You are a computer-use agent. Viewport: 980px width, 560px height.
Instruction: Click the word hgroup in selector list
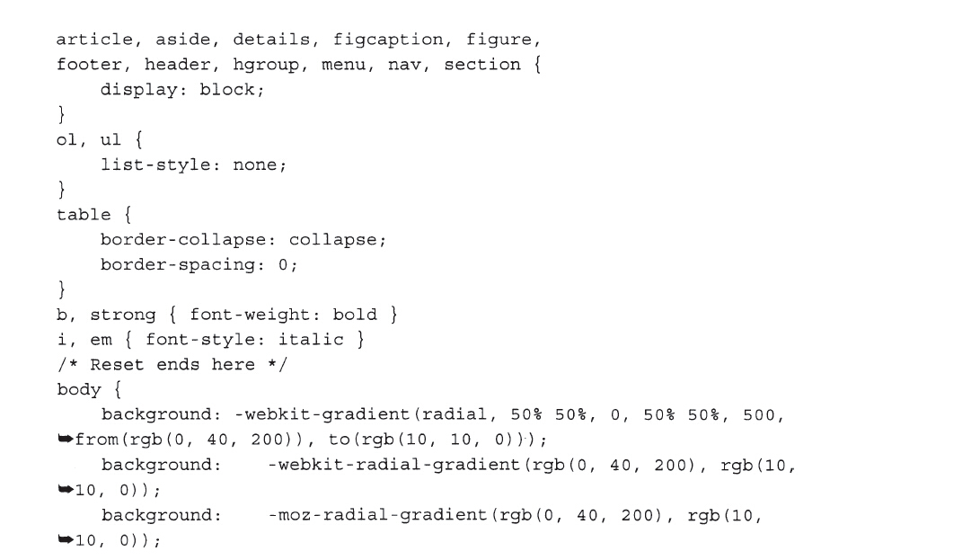coord(266,65)
